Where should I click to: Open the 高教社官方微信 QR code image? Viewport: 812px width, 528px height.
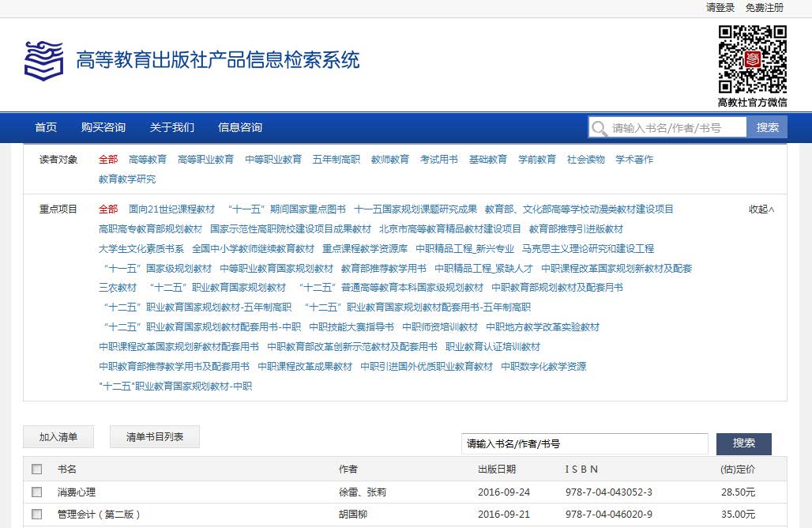753,59
